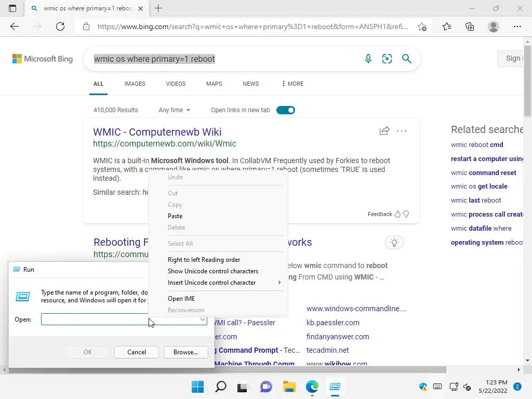Click the vertical page scrollbar thumb

tap(528, 82)
